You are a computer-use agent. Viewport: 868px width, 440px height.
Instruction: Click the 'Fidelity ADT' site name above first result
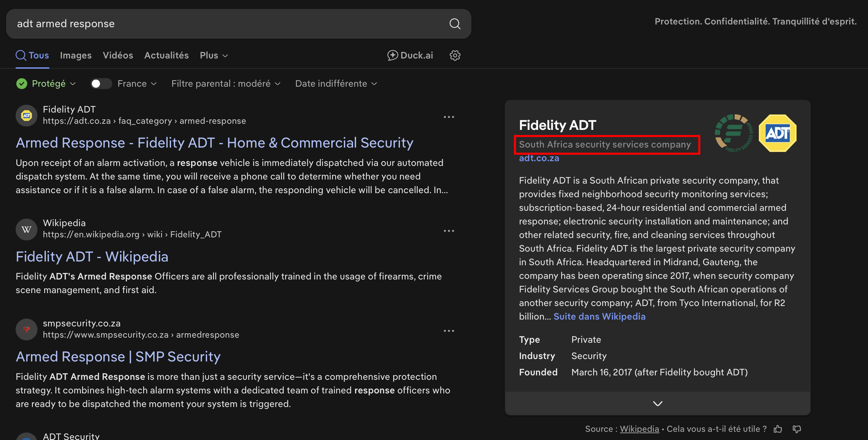click(69, 109)
